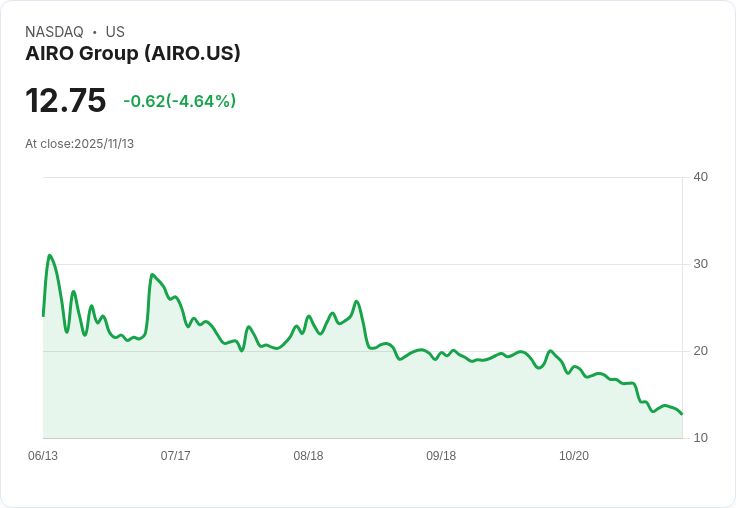Click the -0.62(-4.64%) price change

click(179, 101)
